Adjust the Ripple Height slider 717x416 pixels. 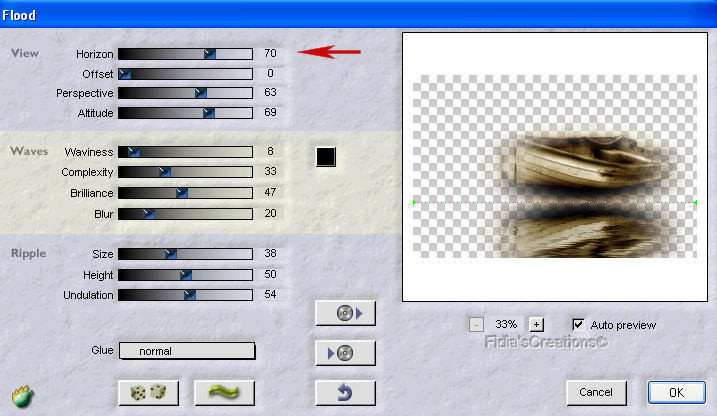[x=185, y=275]
